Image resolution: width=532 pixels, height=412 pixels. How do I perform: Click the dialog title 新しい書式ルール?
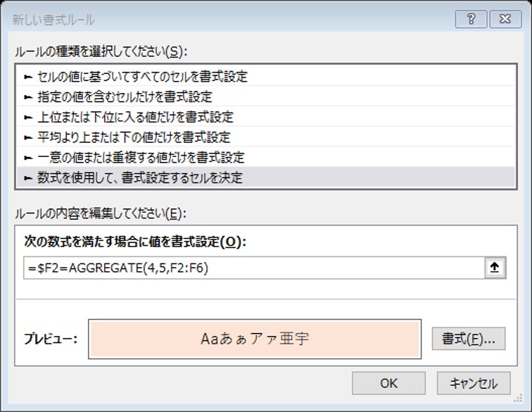(53, 20)
